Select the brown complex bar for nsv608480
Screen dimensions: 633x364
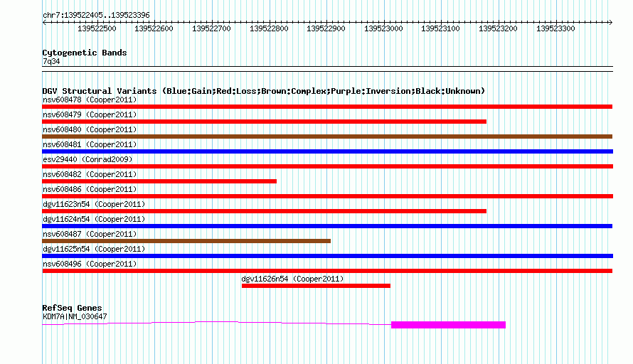tap(327, 136)
